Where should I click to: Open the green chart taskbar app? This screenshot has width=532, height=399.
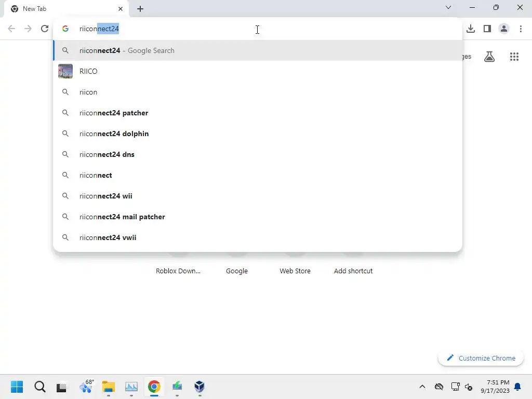click(x=177, y=387)
